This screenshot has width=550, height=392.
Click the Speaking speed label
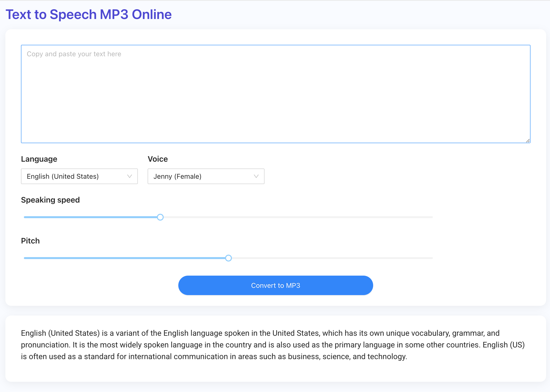(50, 200)
